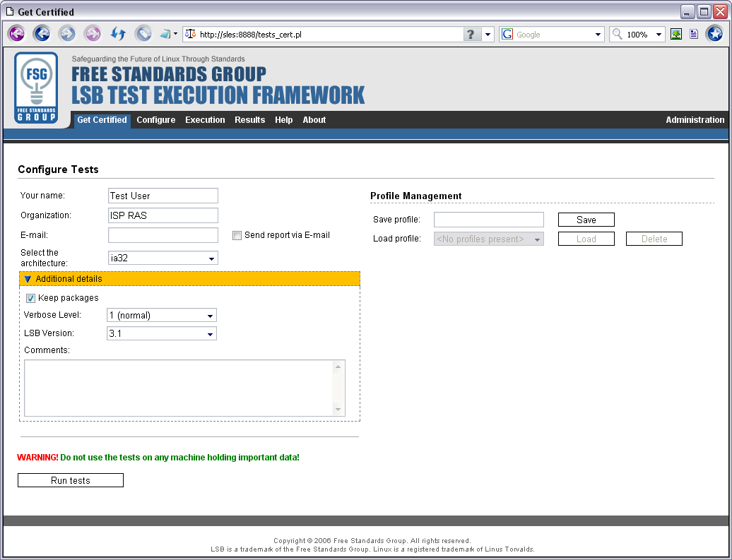Collapse the Additional details section
The image size is (732, 560).
coord(189,279)
